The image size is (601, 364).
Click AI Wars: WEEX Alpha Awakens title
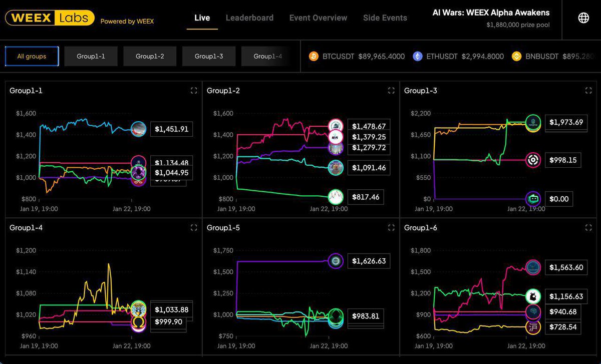[491, 13]
